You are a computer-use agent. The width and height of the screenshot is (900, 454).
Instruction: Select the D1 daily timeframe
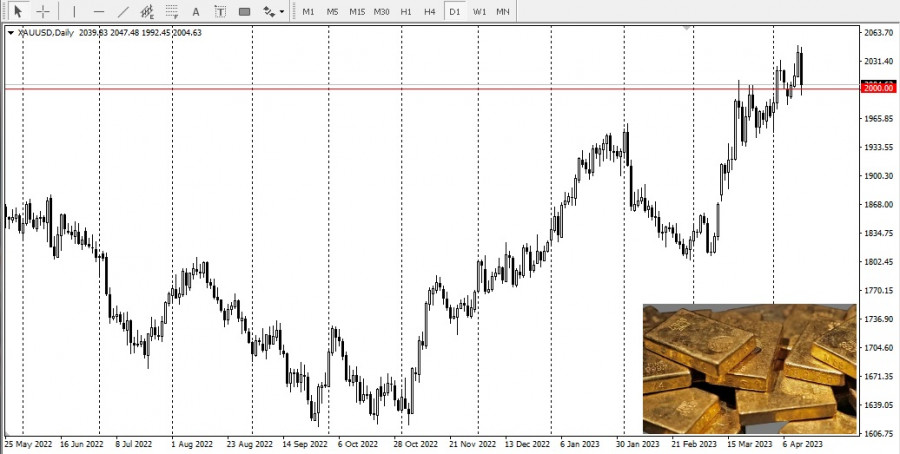(455, 11)
